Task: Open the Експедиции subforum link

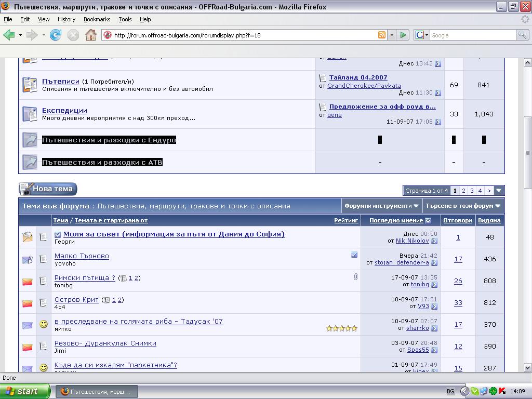Action: click(x=64, y=111)
